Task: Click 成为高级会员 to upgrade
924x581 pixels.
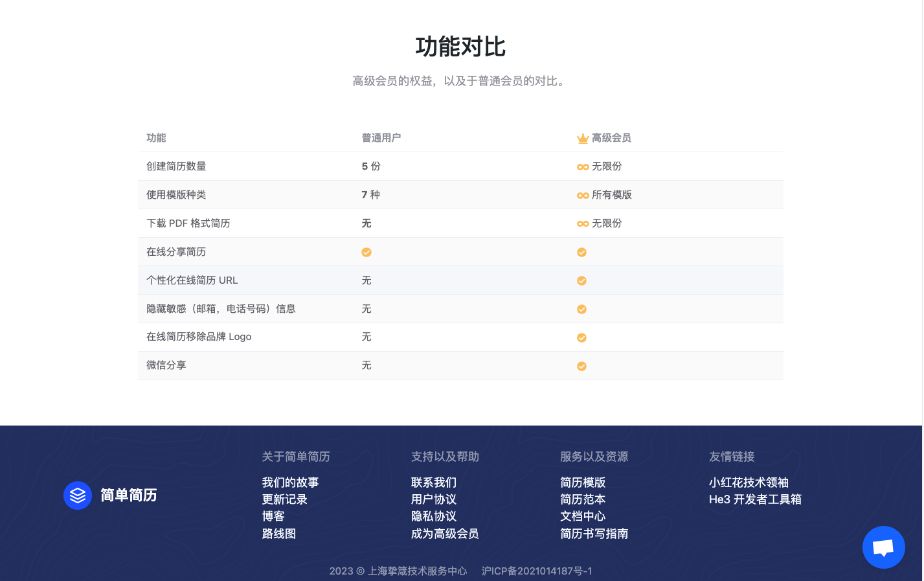Action: (445, 534)
